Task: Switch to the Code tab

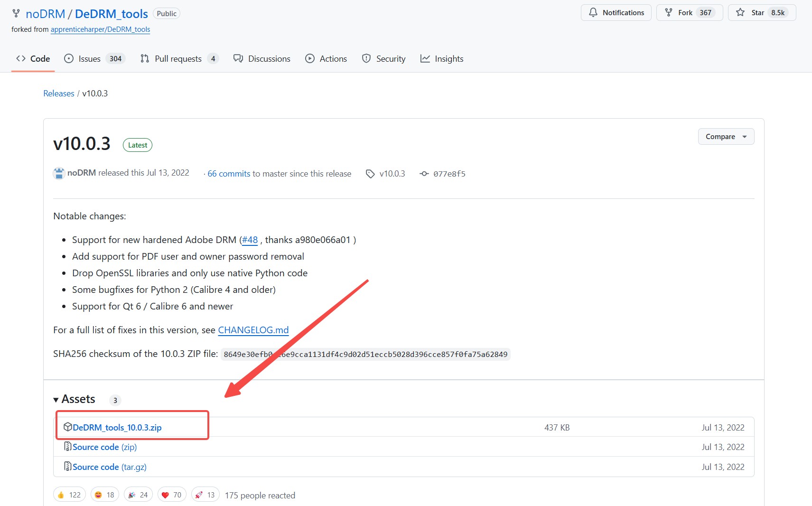Action: point(33,59)
